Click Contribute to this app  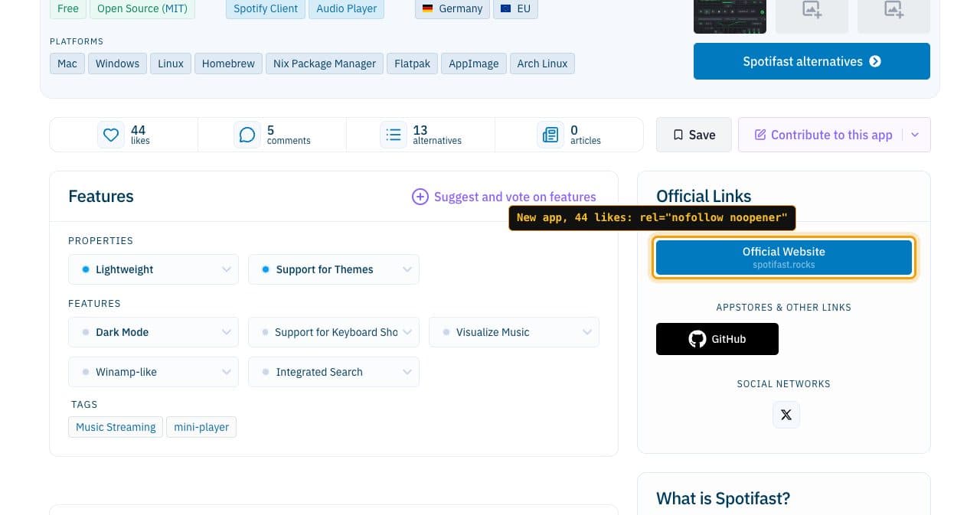823,135
